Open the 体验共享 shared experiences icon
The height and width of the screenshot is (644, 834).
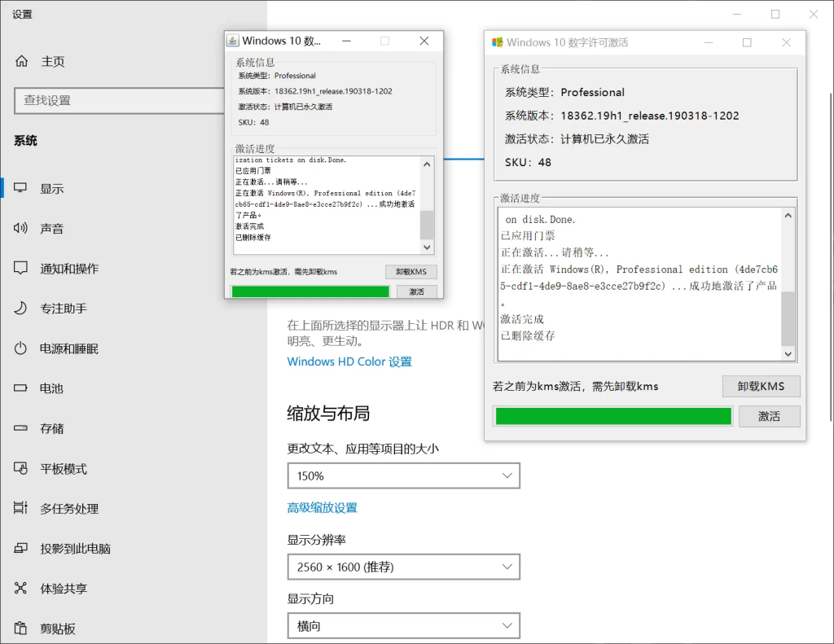coord(20,588)
